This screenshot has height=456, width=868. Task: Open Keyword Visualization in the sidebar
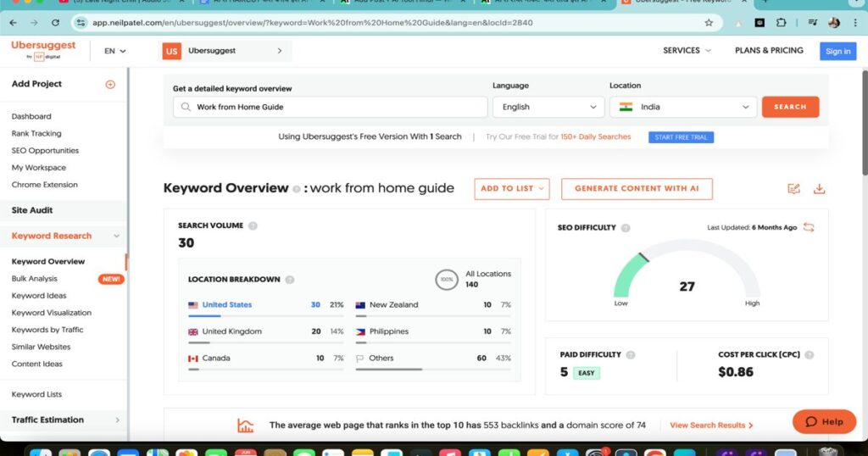point(52,313)
